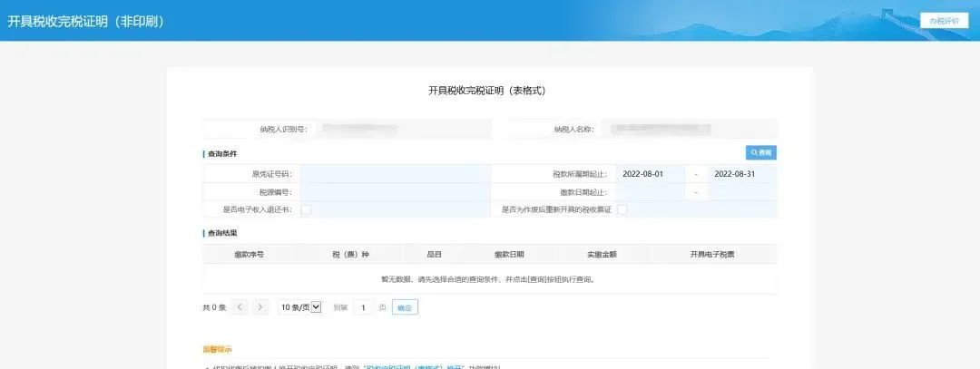
Task: Tick the 是否电子收入退还书 checkbox
Action: pos(307,209)
